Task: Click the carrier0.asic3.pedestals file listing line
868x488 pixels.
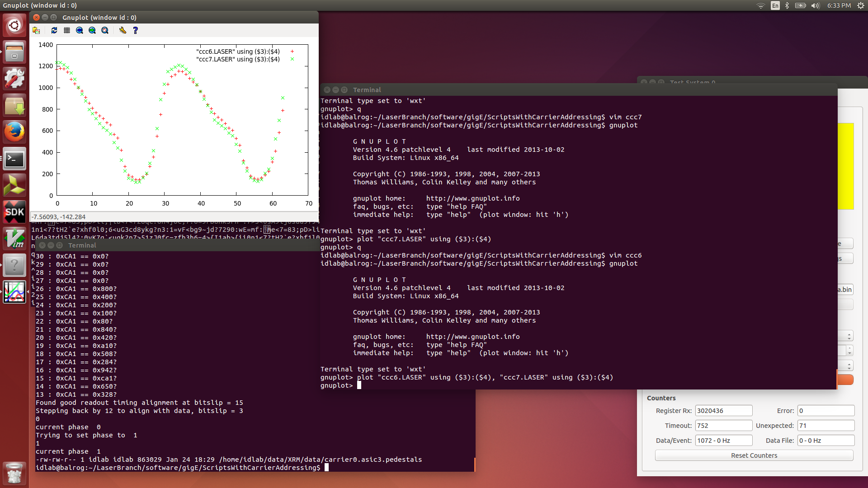Action: (x=229, y=460)
